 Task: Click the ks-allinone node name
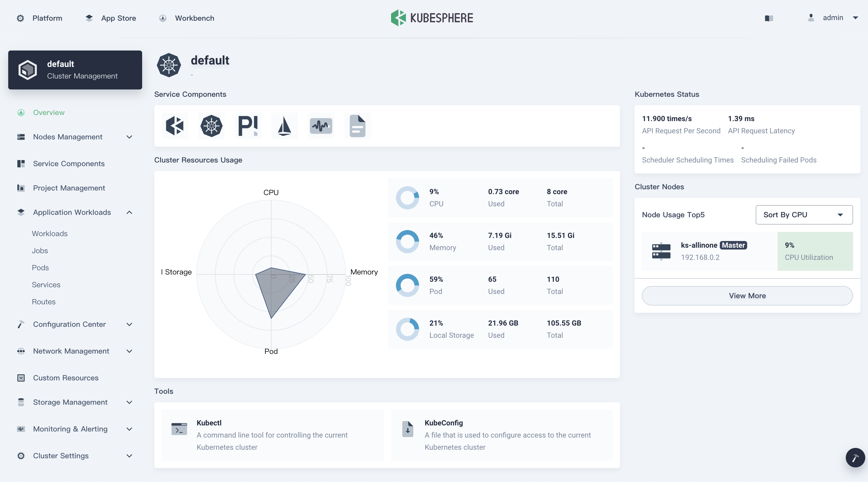[x=699, y=245]
